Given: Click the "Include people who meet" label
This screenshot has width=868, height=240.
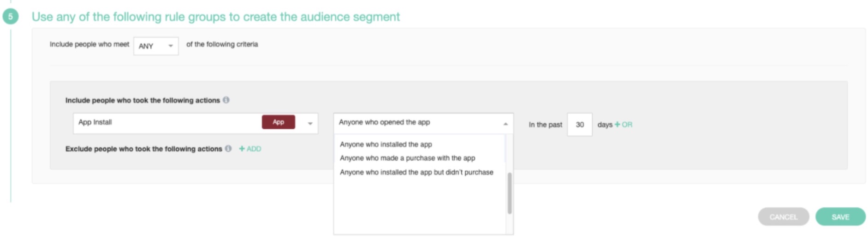Looking at the screenshot, I should pyautogui.click(x=89, y=44).
